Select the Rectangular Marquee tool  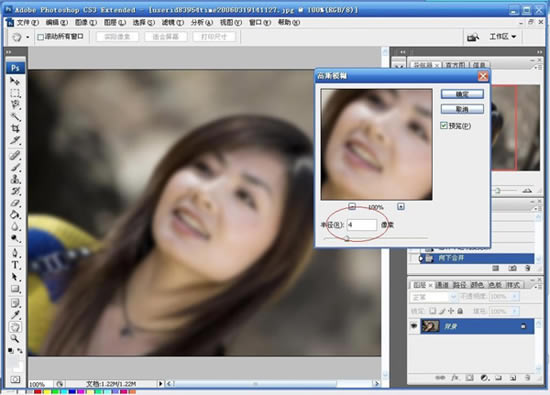(x=15, y=93)
